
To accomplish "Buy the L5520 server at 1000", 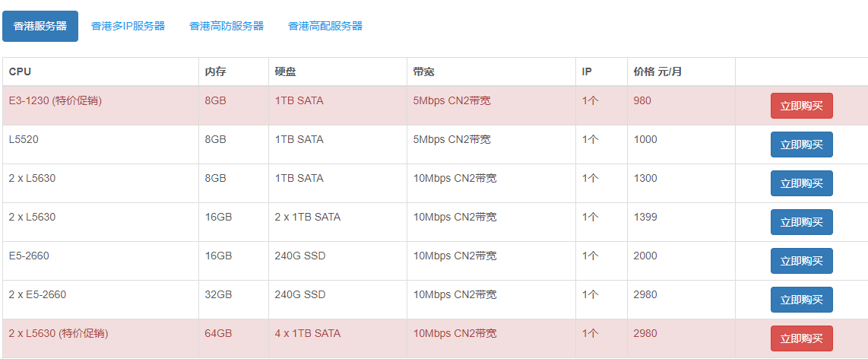I will point(801,145).
